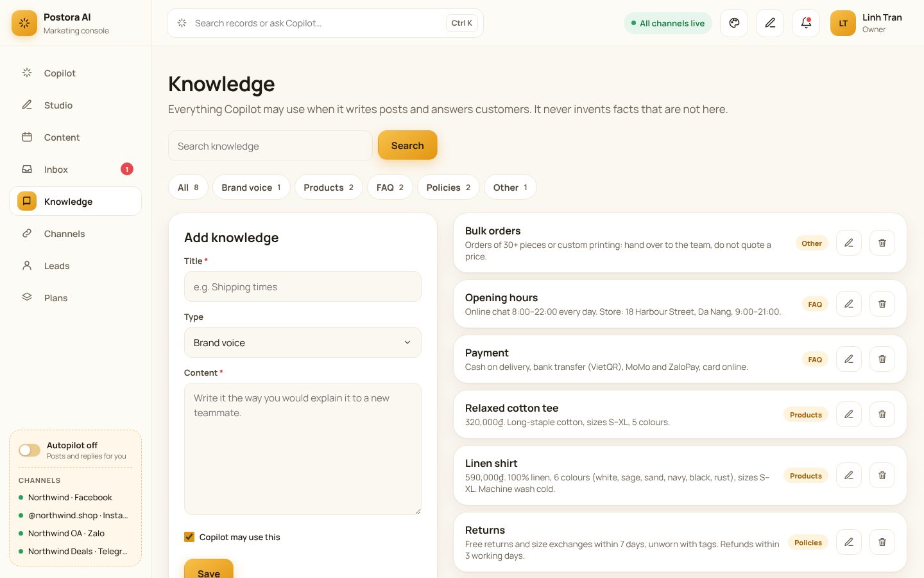Edit the Payment entry
Image resolution: width=924 pixels, height=578 pixels.
(x=848, y=359)
